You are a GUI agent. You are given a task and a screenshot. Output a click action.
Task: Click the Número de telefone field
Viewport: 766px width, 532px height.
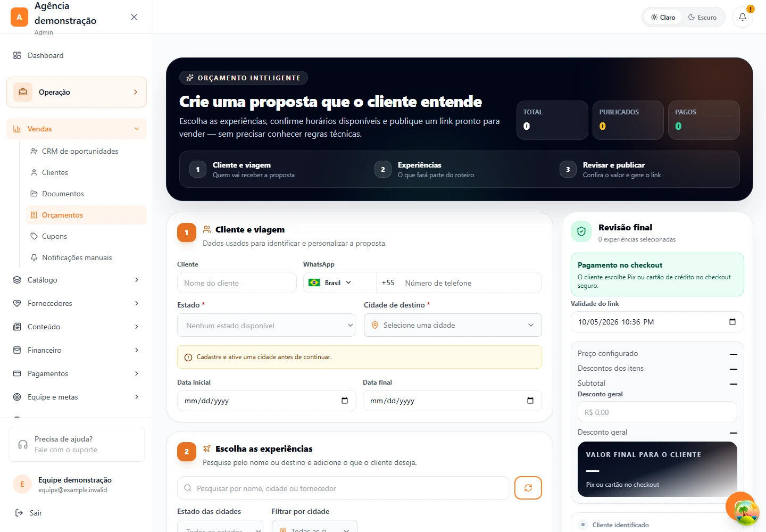[x=470, y=282]
